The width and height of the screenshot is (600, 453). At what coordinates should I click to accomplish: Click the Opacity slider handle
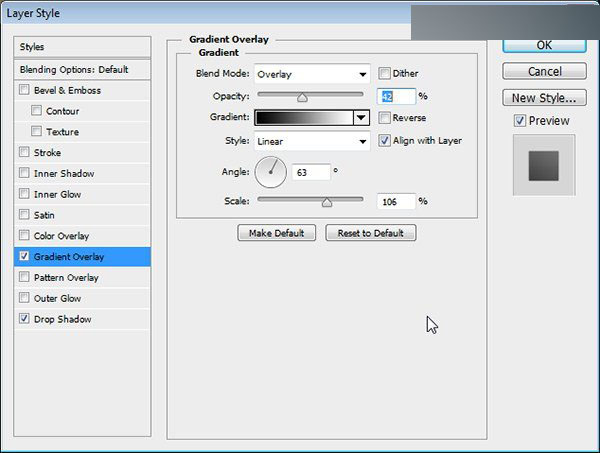point(302,98)
